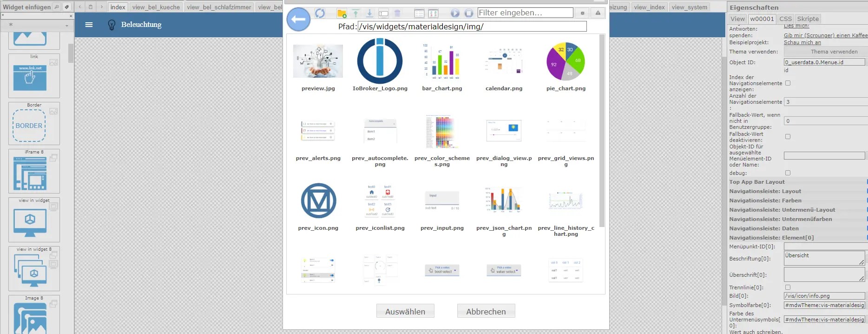Cancel the file dialog with Abbrechen
The width and height of the screenshot is (868, 334).
pos(486,311)
